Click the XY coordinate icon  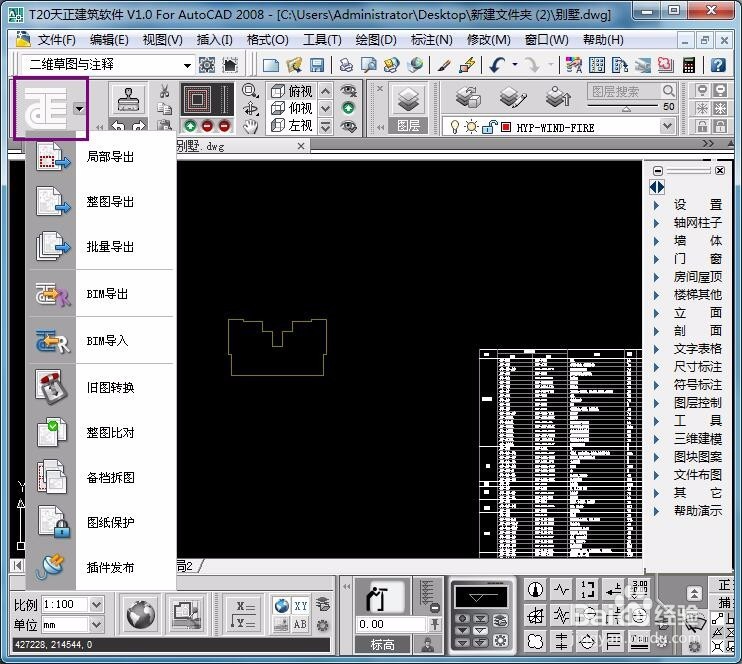click(x=300, y=606)
